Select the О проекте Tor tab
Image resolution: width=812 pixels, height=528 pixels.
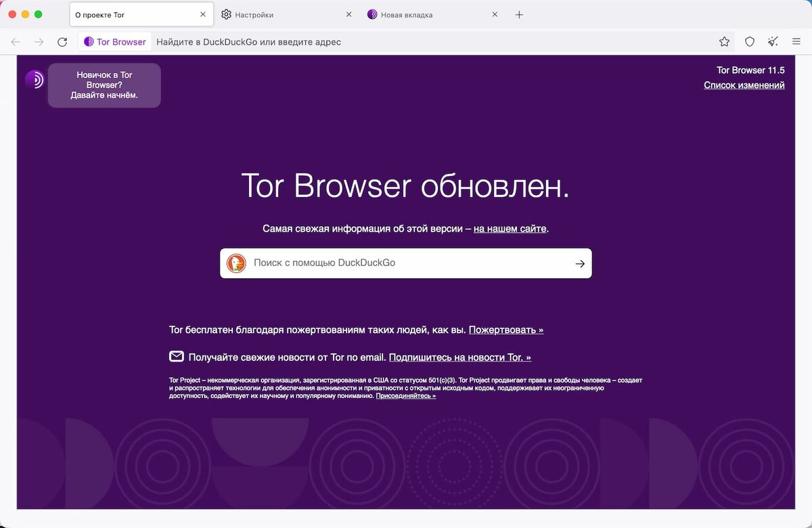[141, 14]
